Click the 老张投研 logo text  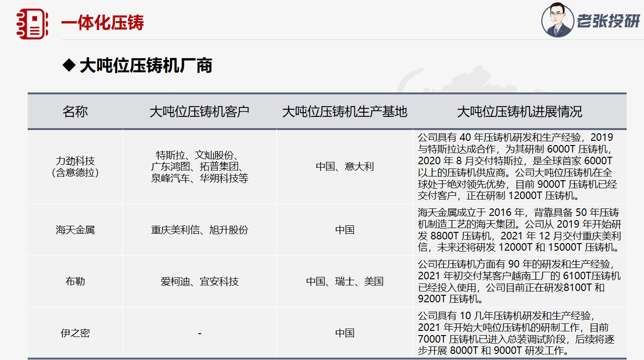pos(608,21)
